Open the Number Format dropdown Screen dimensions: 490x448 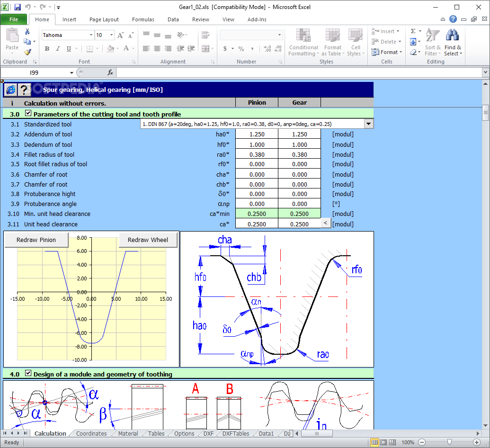click(279, 35)
